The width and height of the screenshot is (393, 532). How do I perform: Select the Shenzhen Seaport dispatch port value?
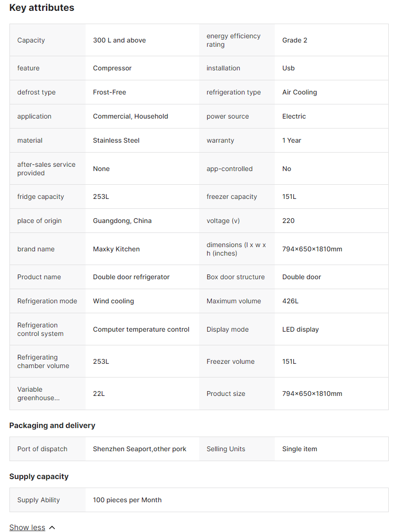click(x=140, y=449)
